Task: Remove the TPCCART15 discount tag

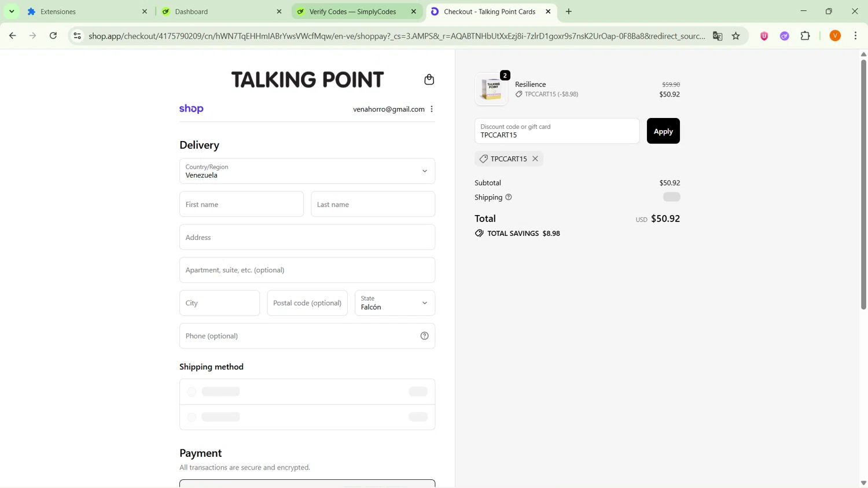Action: tap(535, 158)
